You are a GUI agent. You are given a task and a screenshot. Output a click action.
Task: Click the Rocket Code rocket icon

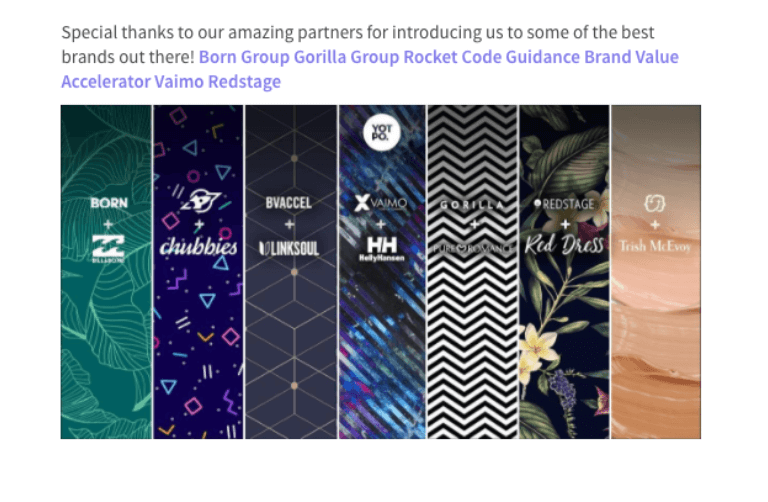201,200
